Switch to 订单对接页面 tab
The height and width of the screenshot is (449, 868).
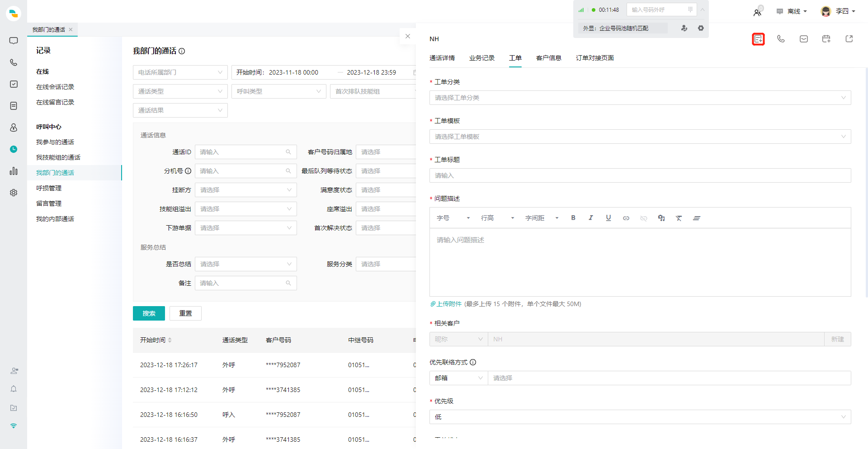[595, 58]
